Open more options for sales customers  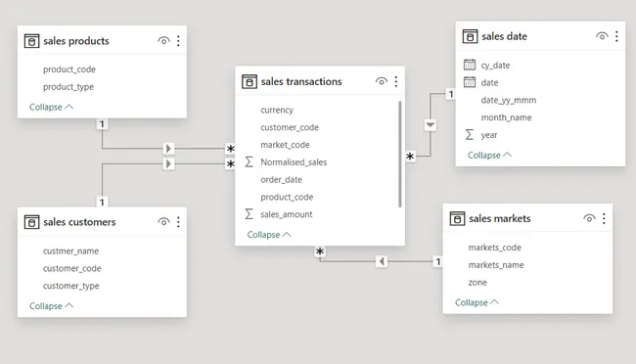[x=178, y=222]
